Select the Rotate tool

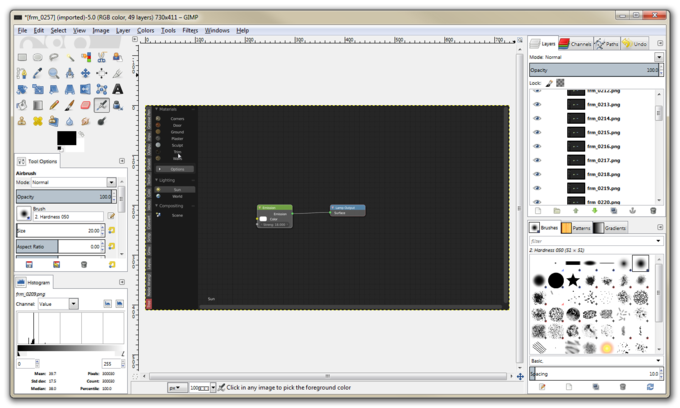(22, 89)
